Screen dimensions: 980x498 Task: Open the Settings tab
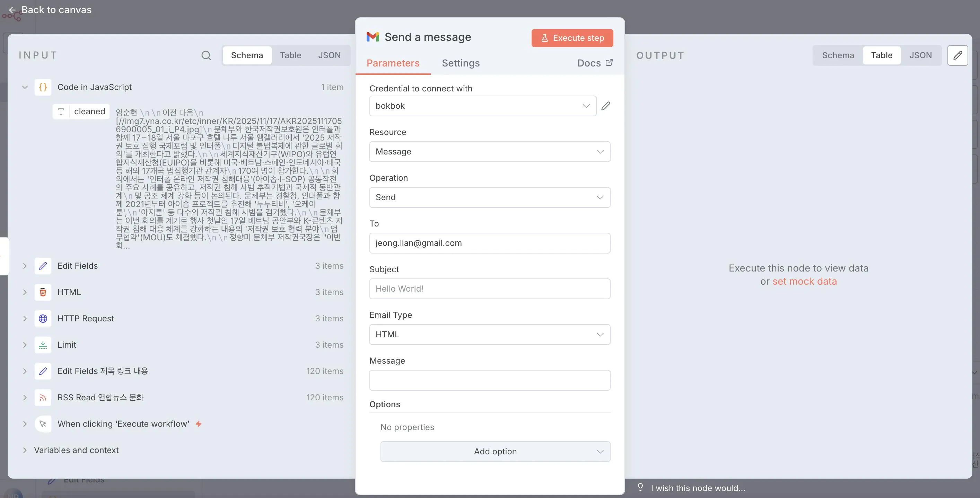[x=460, y=63]
